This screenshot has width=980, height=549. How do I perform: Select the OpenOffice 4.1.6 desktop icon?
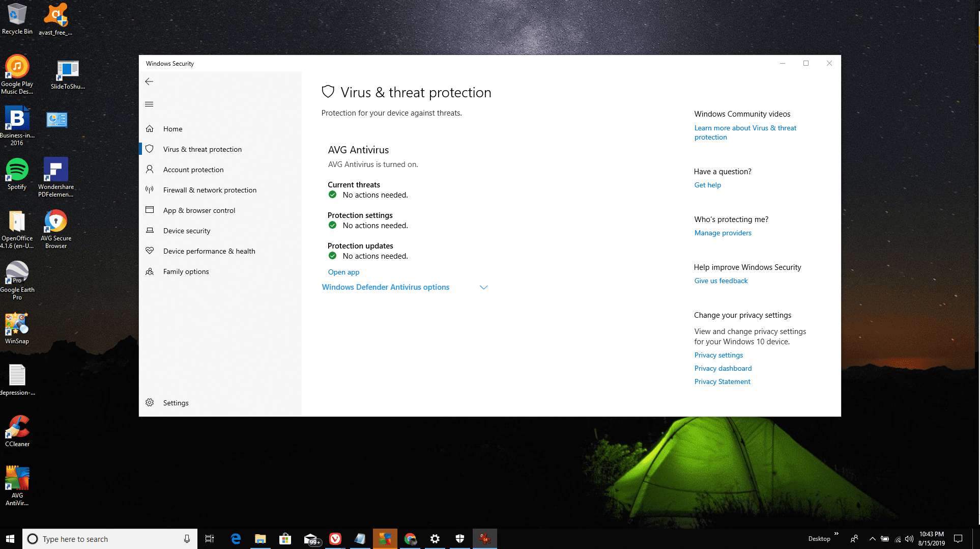[x=17, y=229]
